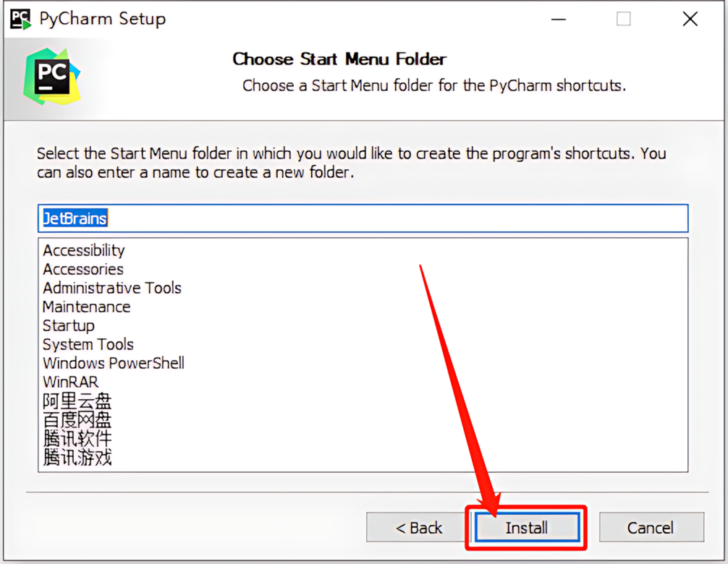Minimize the PyCharm Setup window
This screenshot has height=564, width=728.
coord(559,19)
